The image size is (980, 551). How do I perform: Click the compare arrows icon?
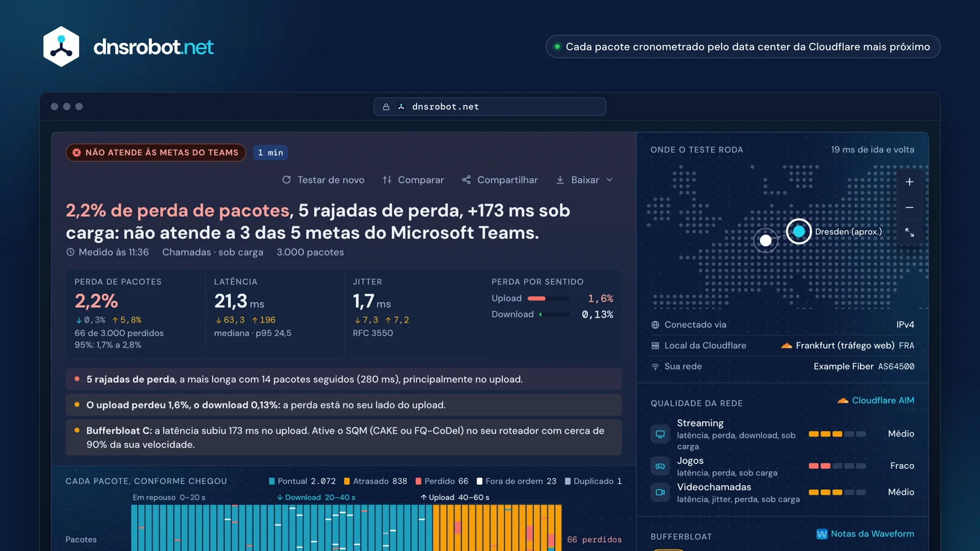387,180
